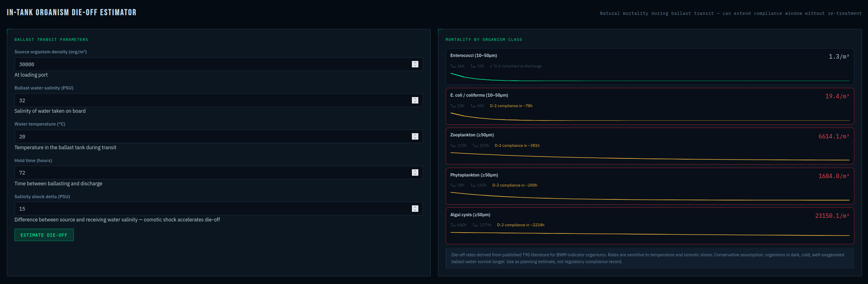
Task: Click the Enterococci decay curve chart
Action: point(650,77)
